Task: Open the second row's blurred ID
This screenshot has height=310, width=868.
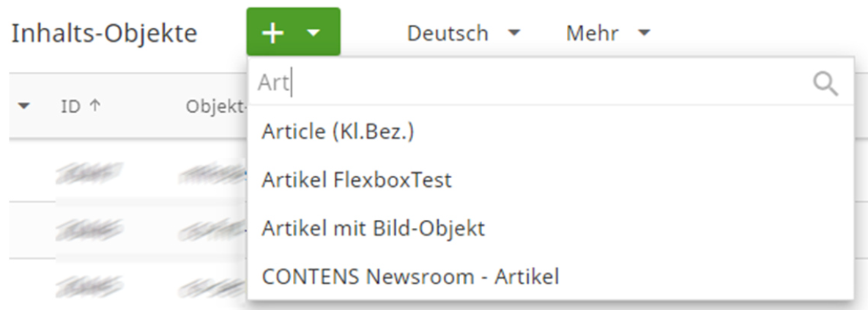Action: (89, 229)
